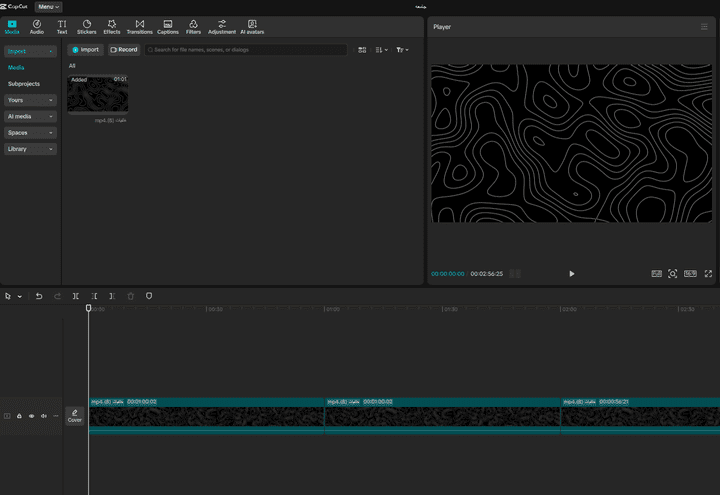Switch to the Captions tab
The image size is (720, 495).
167,26
